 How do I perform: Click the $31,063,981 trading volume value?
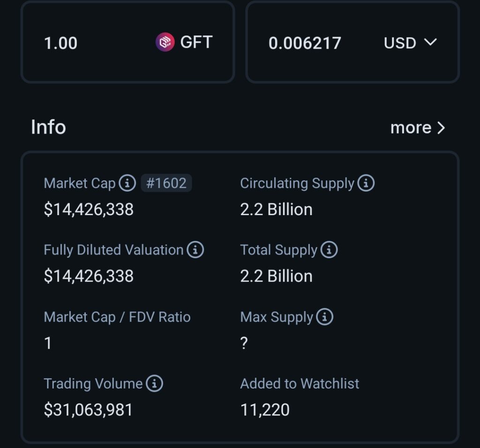coord(88,410)
